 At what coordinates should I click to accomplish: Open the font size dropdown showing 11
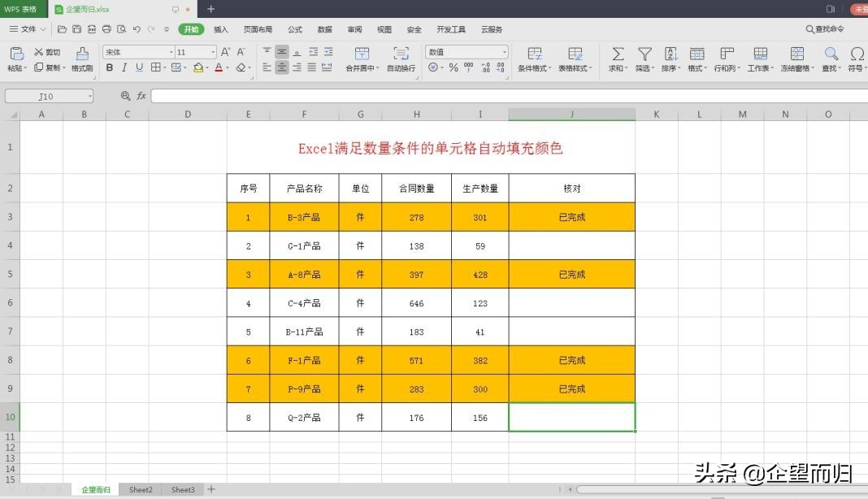tap(213, 52)
